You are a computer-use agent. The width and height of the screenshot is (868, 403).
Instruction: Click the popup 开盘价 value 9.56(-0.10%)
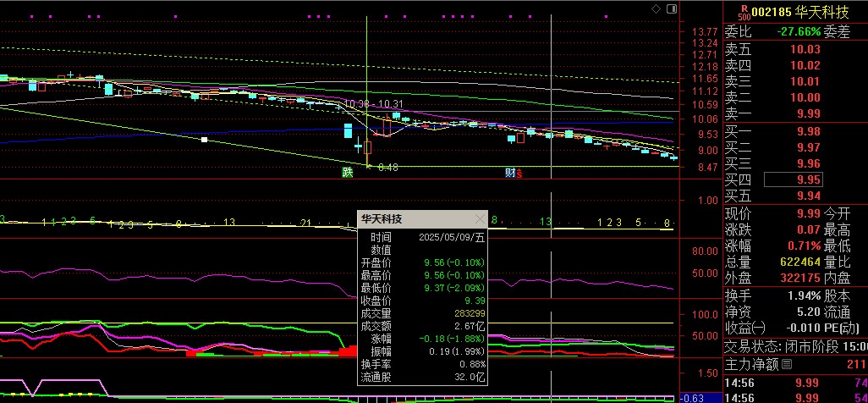(x=454, y=262)
